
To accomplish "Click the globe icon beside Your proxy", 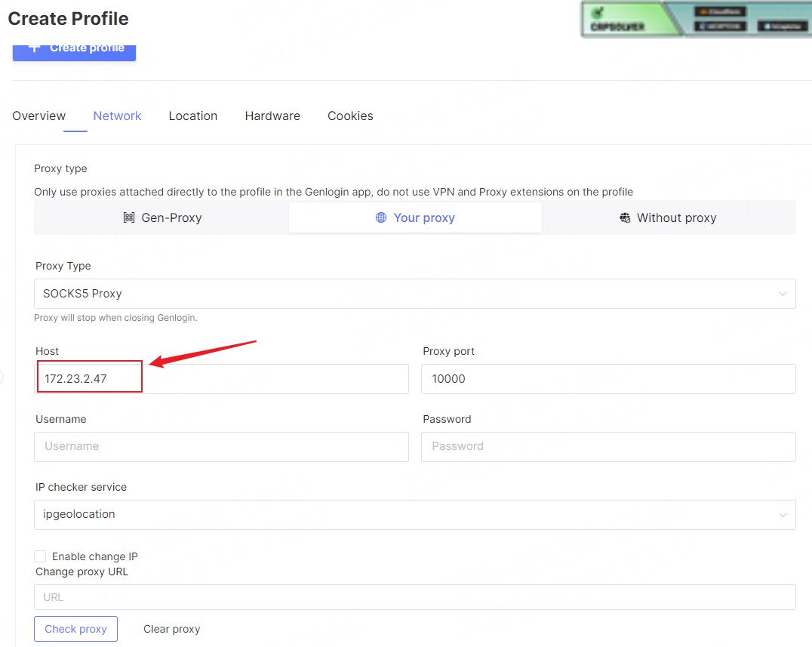I will coord(381,217).
